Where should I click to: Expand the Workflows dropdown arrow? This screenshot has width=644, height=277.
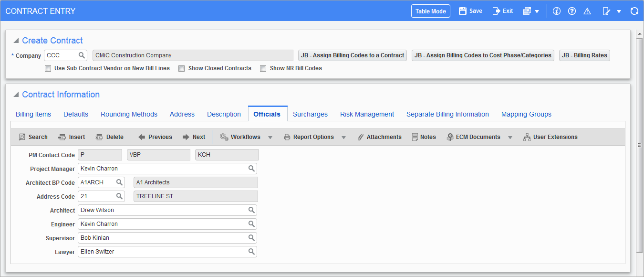click(x=270, y=138)
